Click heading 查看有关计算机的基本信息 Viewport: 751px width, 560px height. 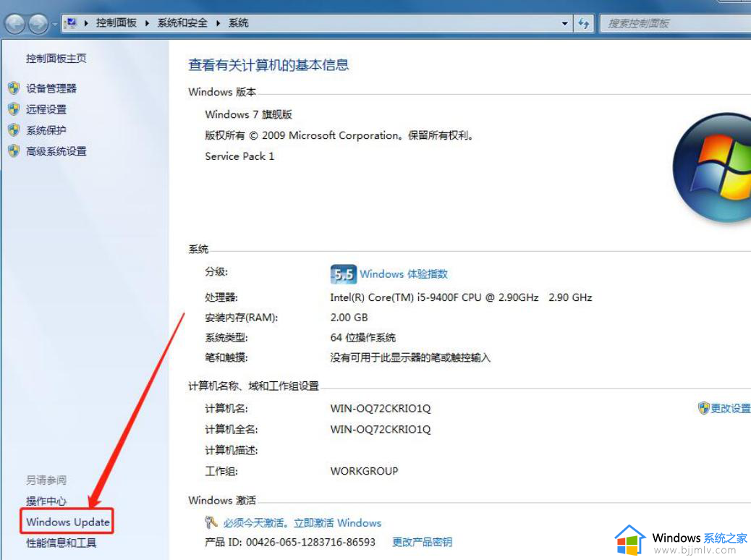[x=268, y=64]
